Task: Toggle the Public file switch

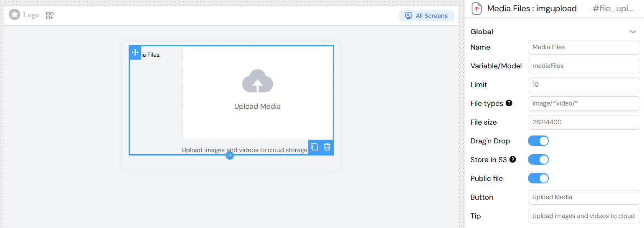Action: pyautogui.click(x=538, y=178)
